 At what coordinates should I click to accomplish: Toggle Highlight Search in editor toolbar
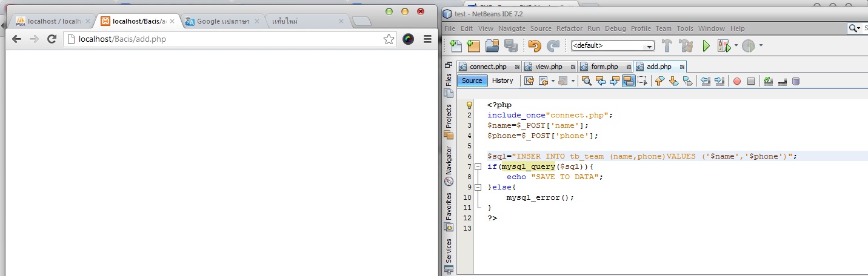click(x=629, y=80)
